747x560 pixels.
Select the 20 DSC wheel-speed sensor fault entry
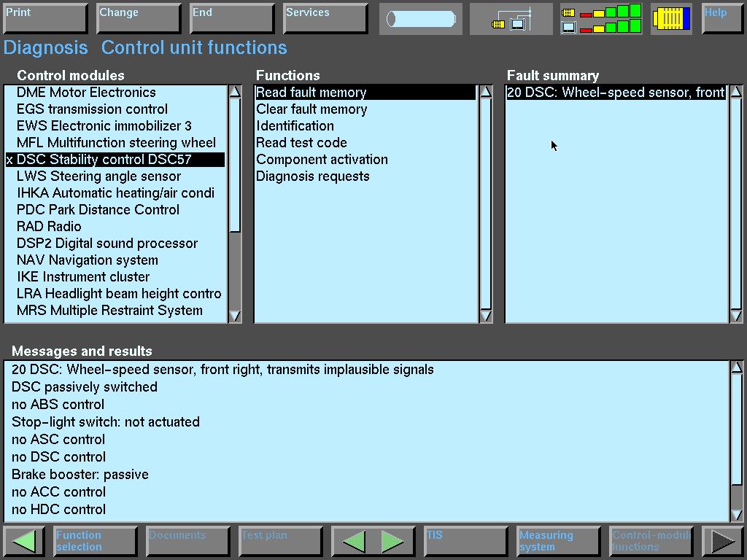pos(615,93)
